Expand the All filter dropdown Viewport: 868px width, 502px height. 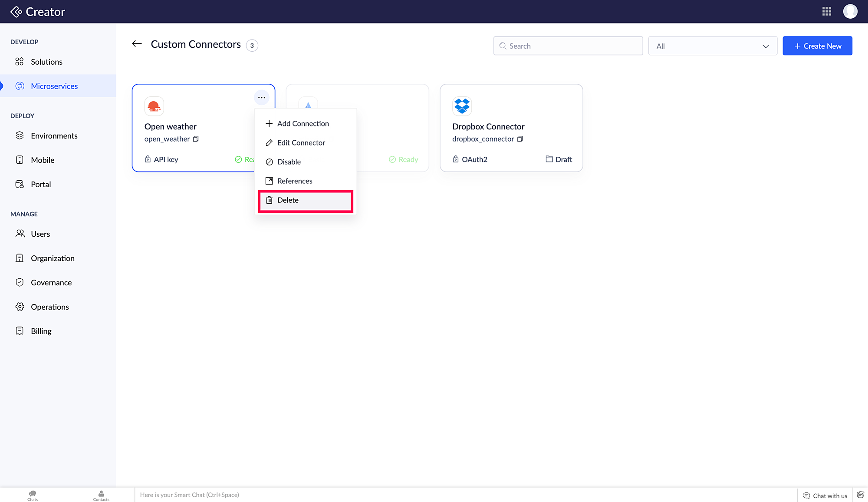(712, 46)
